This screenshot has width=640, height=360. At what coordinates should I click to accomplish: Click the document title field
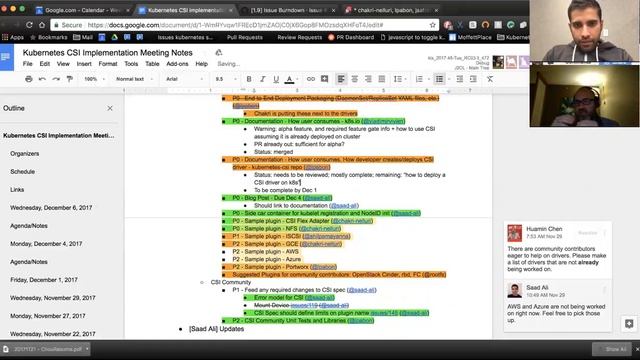tap(107, 53)
